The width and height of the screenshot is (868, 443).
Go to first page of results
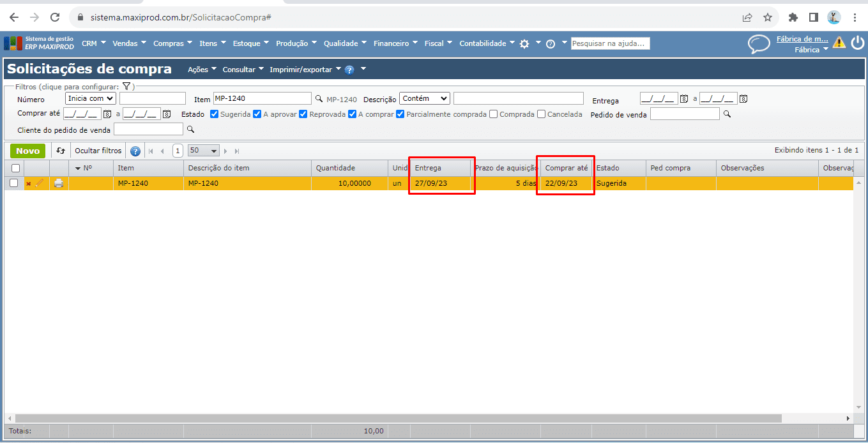pos(151,151)
